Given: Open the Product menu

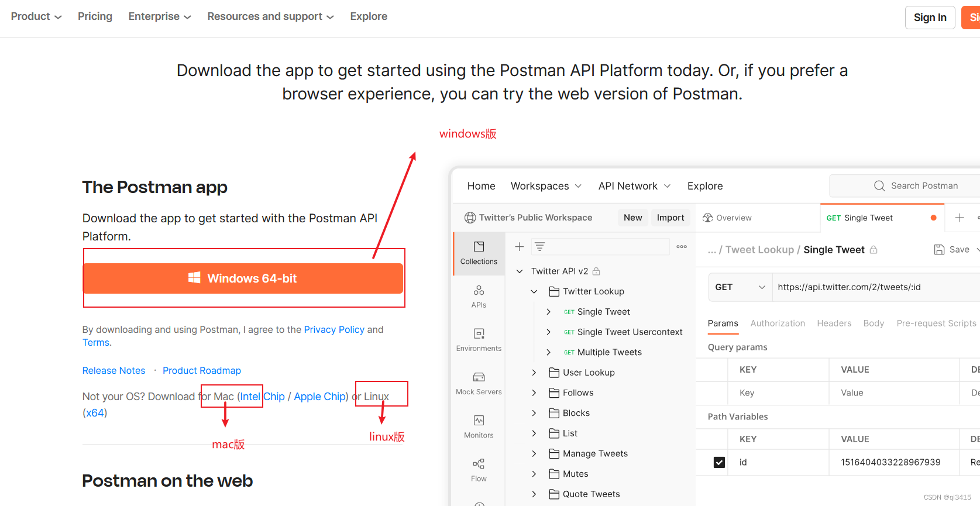Looking at the screenshot, I should coord(36,16).
